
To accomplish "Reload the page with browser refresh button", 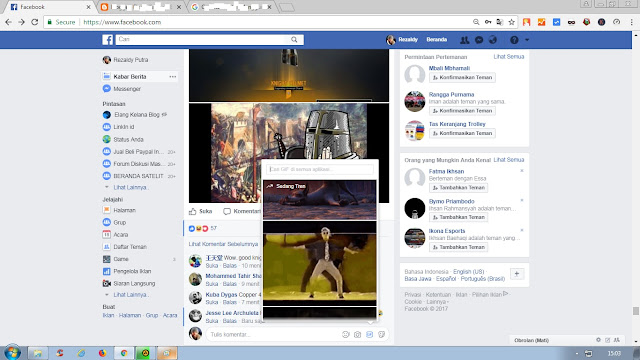I will pos(35,22).
